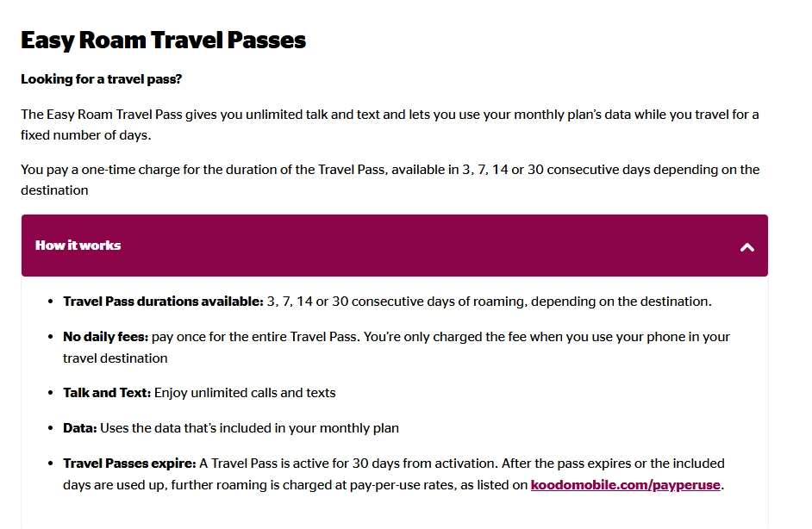Click the 'Travel Pass durations available:' bold label
Viewport: 812px width, 529px height.
(x=163, y=302)
